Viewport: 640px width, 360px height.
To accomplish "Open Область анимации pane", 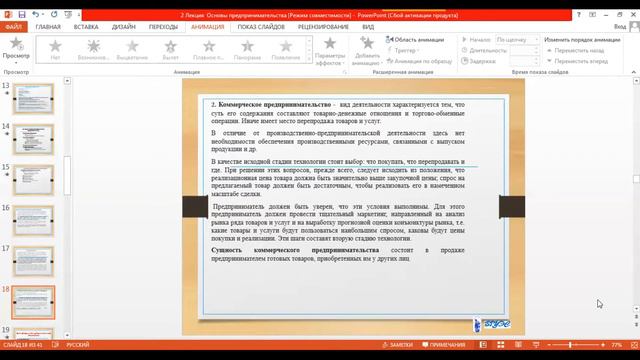I will tap(415, 40).
